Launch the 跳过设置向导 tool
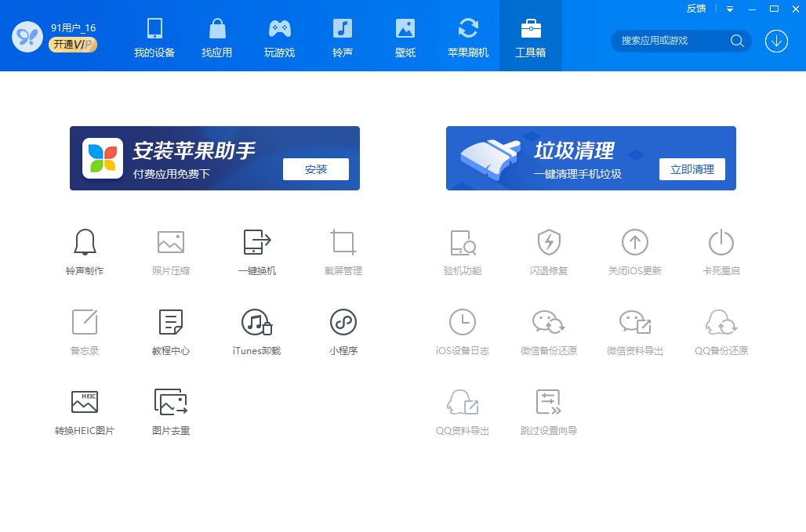806x532 pixels. coord(549,412)
